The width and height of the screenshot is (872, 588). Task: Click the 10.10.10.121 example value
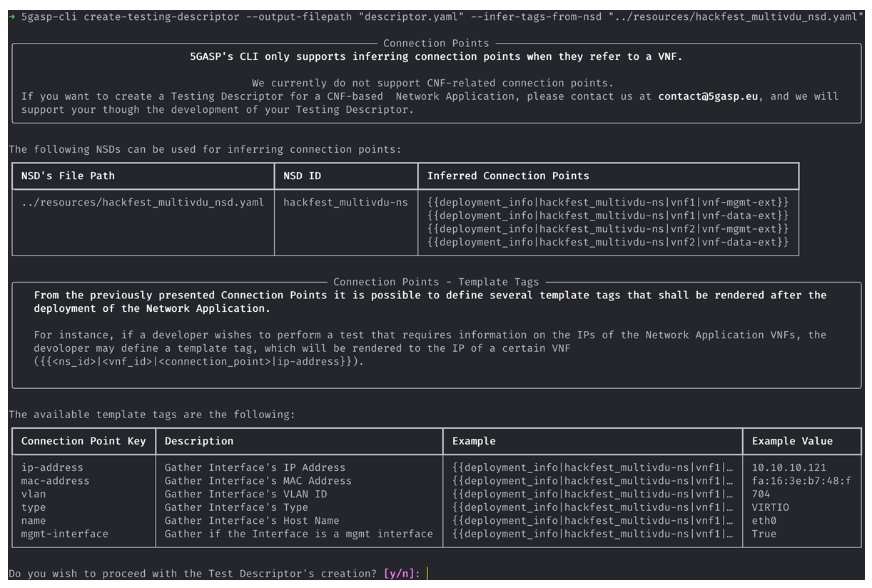pos(789,468)
